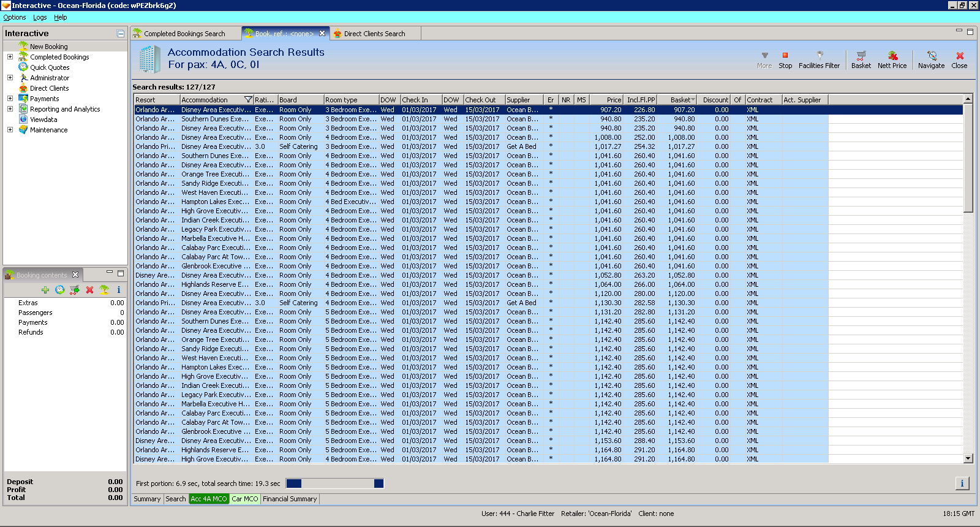Sort results by the Resort column header
This screenshot has width=980, height=527.
157,100
